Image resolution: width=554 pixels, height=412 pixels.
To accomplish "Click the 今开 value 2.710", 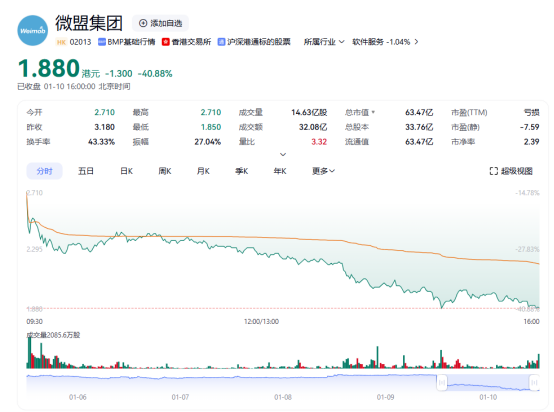I will point(105,112).
